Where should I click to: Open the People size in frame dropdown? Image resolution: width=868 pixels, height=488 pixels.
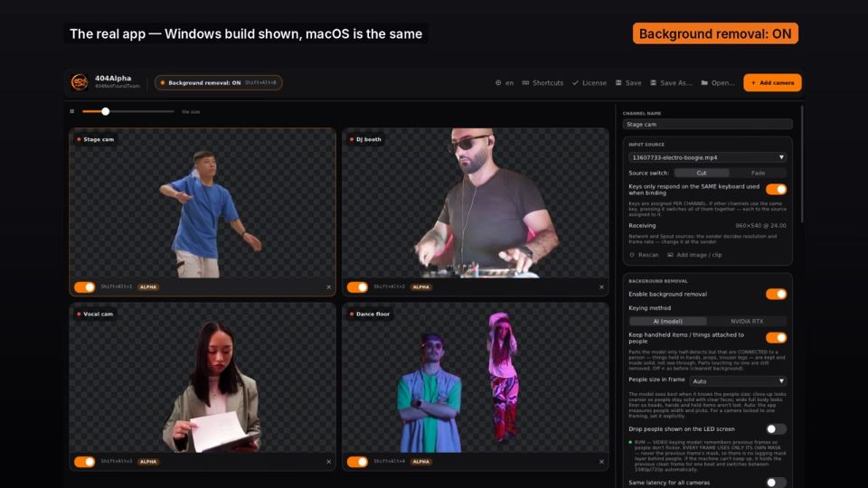pyautogui.click(x=738, y=381)
